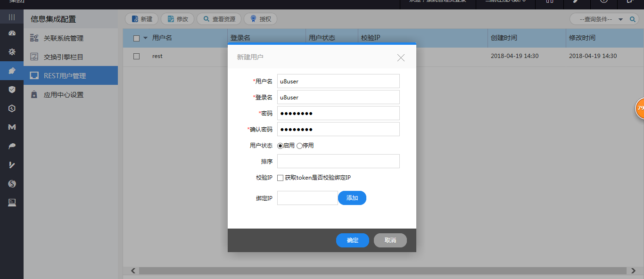Viewport: 644px width, 279px height.
Task: Click 修改 toolbar button
Action: point(178,19)
